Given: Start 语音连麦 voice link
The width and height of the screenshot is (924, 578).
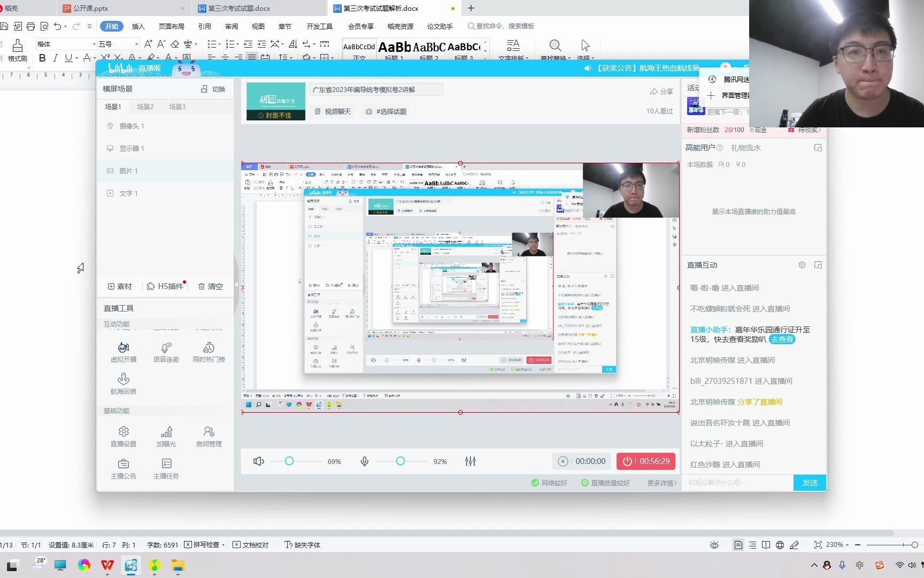Looking at the screenshot, I should 166,352.
